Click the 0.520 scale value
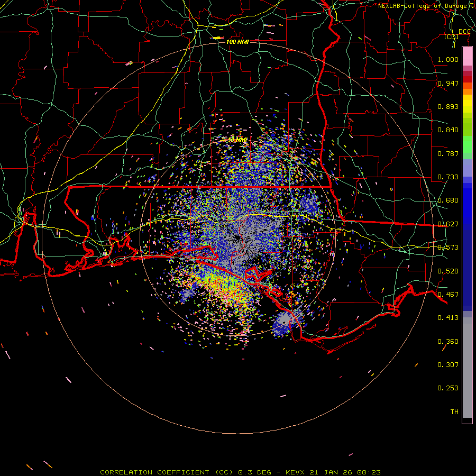Screen dimensions: 476x476 (448, 271)
